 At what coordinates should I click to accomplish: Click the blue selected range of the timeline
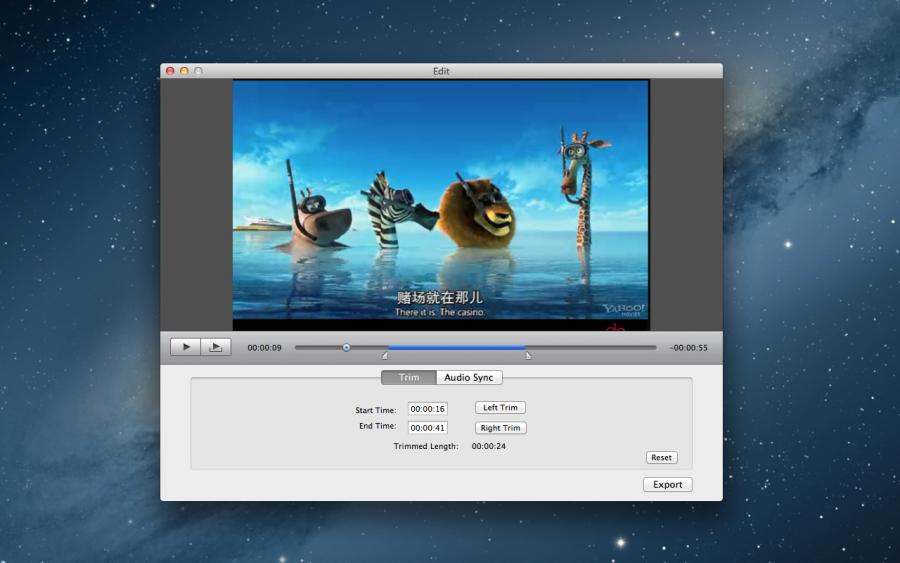pos(457,347)
